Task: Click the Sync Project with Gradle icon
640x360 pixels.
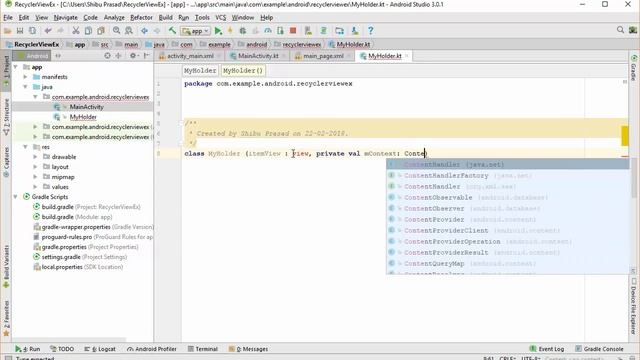Action: (324, 31)
